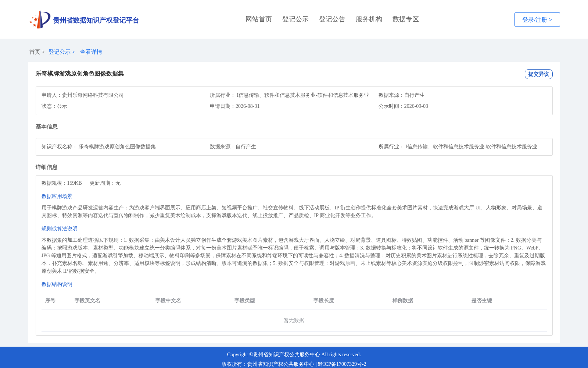Viewport: 588px width, 368px height.
Task: Click the 状态：公示 field
Action: point(54,106)
